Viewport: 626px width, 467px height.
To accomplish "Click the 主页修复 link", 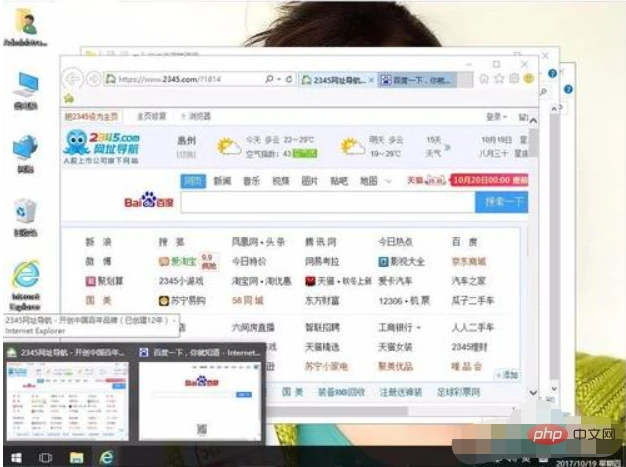I will (x=151, y=116).
